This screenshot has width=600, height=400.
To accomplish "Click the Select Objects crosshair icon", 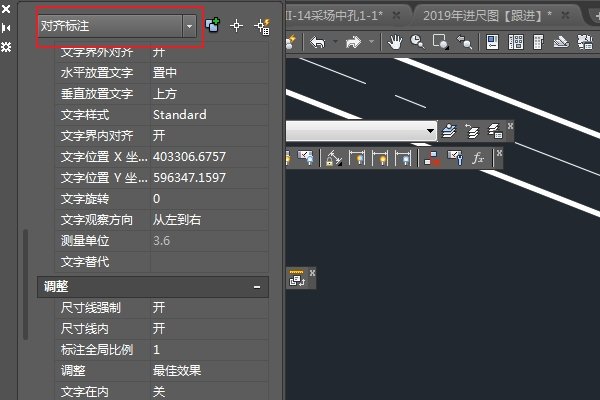I will [237, 27].
